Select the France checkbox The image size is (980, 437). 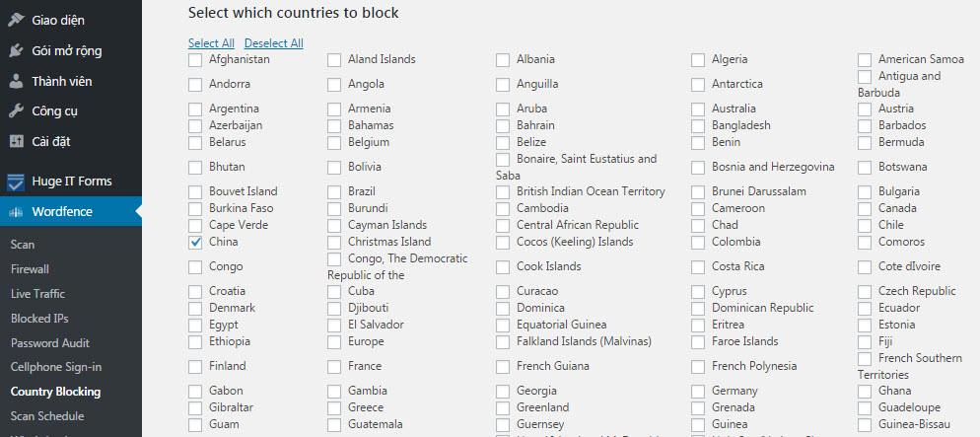(334, 366)
